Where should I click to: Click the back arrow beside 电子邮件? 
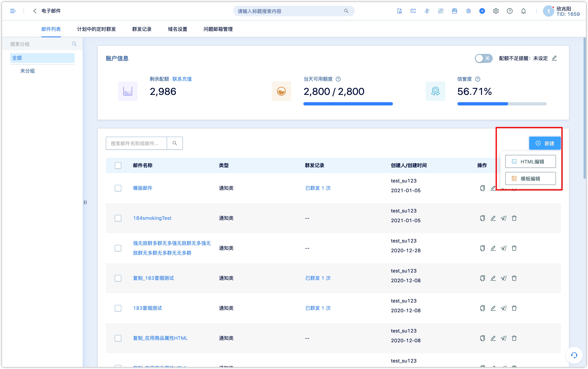click(35, 11)
